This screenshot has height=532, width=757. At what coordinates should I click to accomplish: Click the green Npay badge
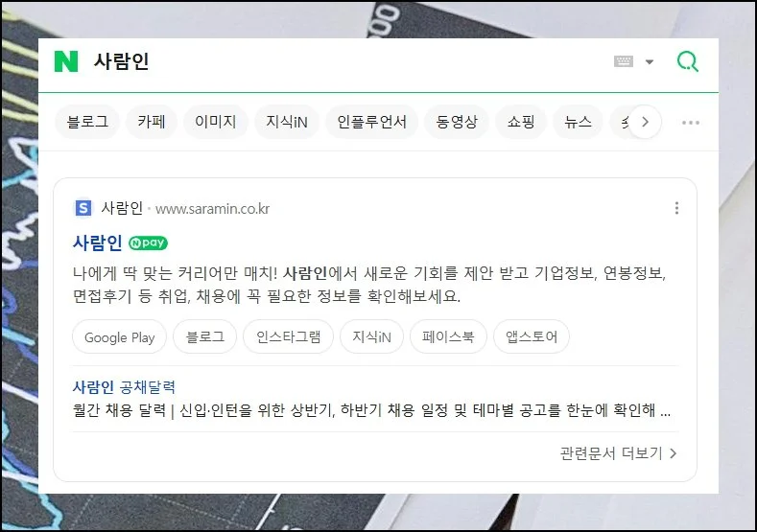click(148, 243)
